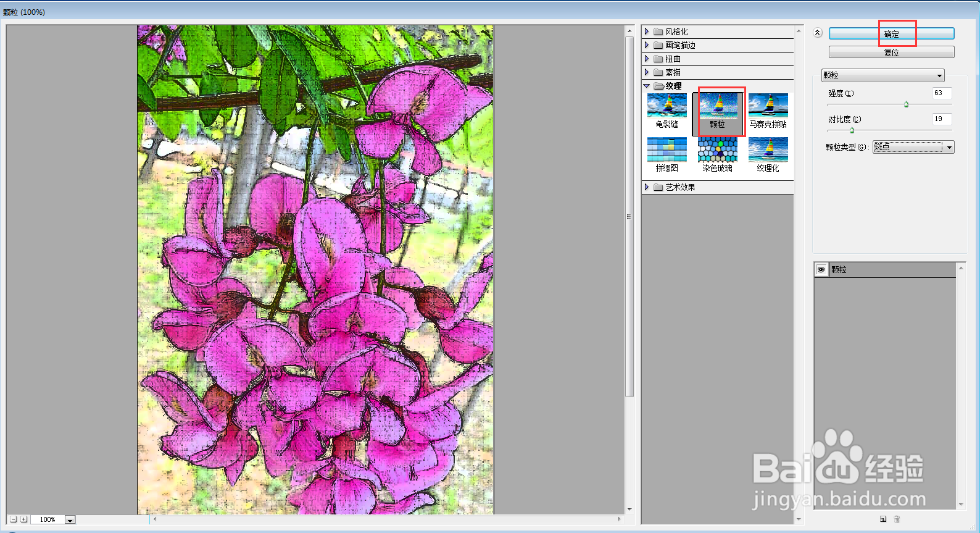Collapse the 纹理 folder triangle

pyautogui.click(x=647, y=86)
